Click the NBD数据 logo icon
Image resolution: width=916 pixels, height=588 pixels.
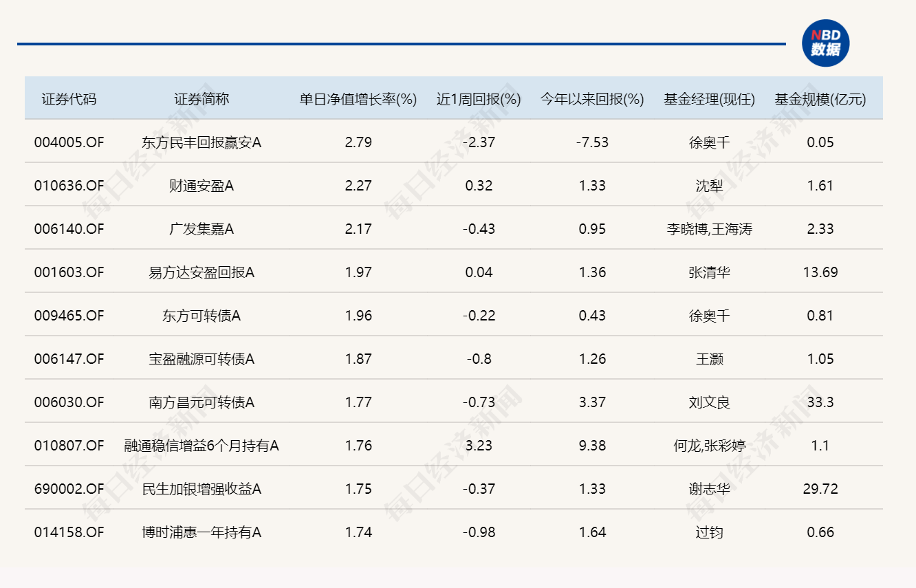pyautogui.click(x=825, y=43)
